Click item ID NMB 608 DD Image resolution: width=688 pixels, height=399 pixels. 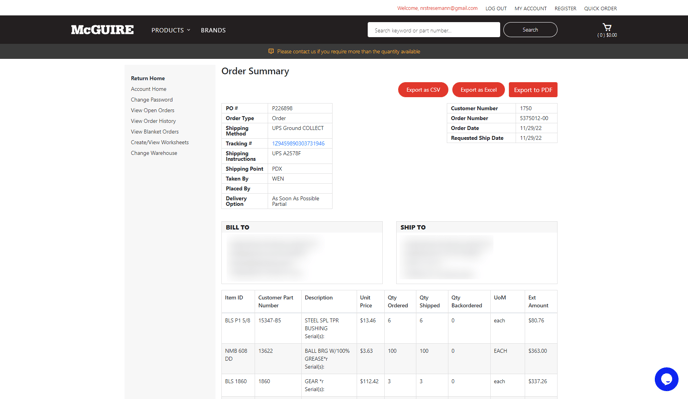point(236,355)
